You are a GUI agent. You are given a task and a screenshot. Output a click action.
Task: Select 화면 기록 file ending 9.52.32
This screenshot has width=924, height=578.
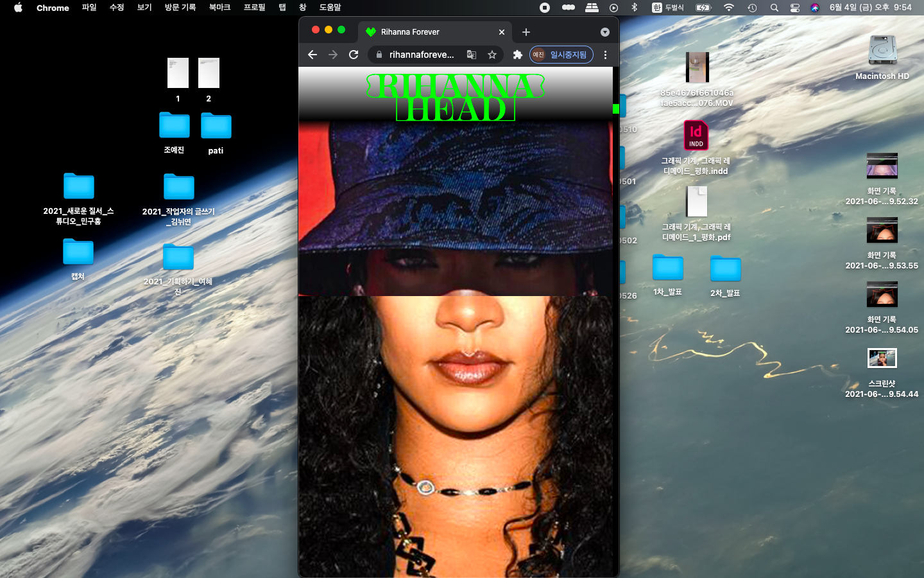point(882,166)
